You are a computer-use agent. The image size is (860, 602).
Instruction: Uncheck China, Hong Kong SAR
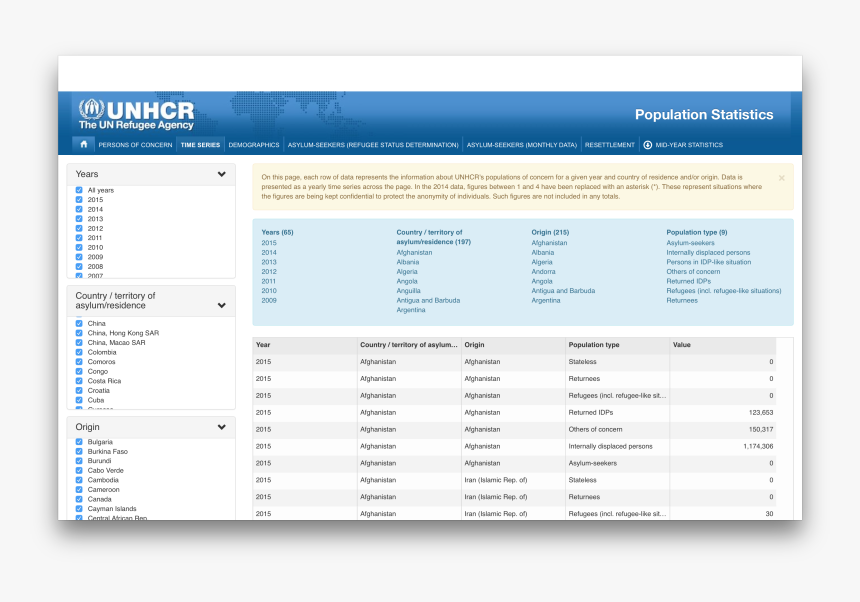click(80, 333)
